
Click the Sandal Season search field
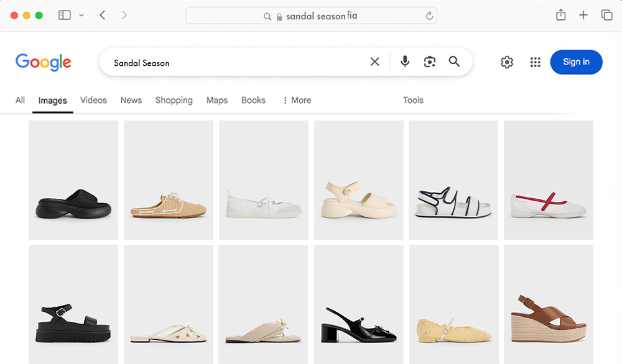[236, 63]
